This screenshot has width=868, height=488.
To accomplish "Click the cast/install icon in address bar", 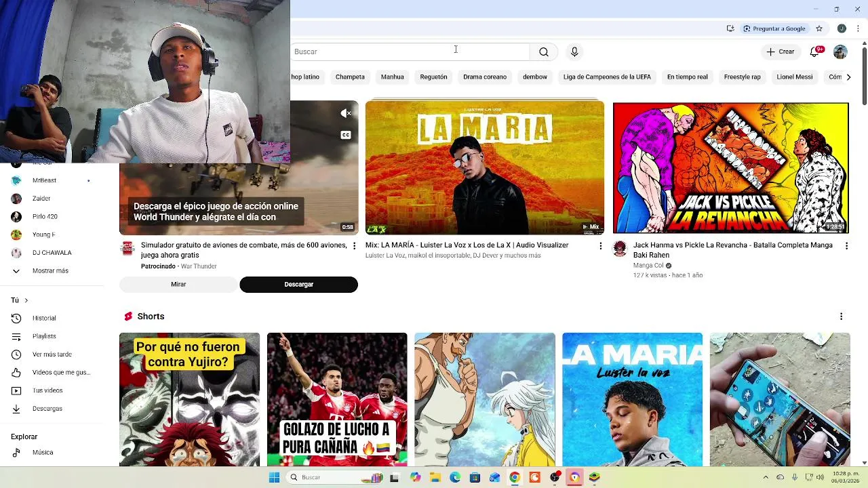I will 730,28.
